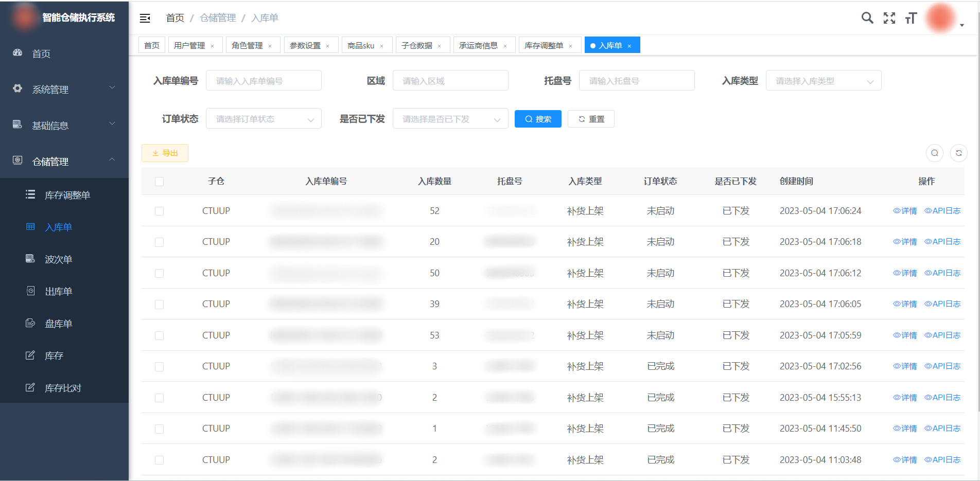Close the 用户管理 tab

click(212, 46)
